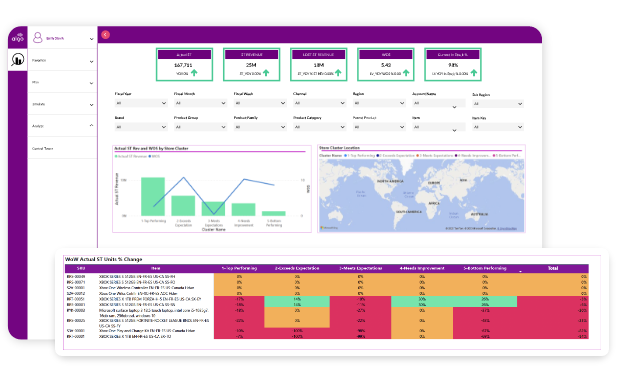Expand the user profile menu chevron

click(91, 39)
